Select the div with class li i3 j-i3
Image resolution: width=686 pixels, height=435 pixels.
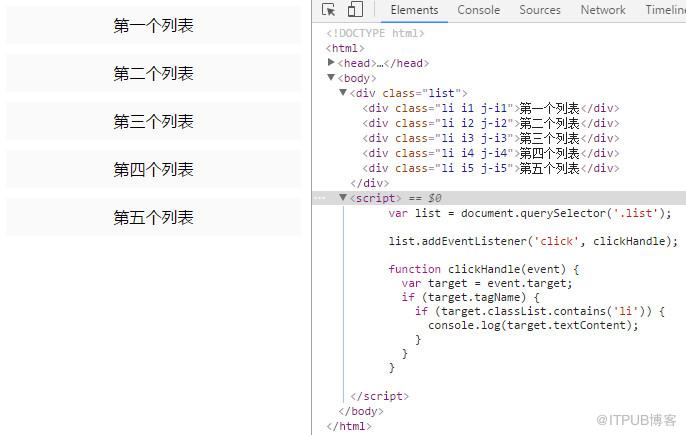490,138
